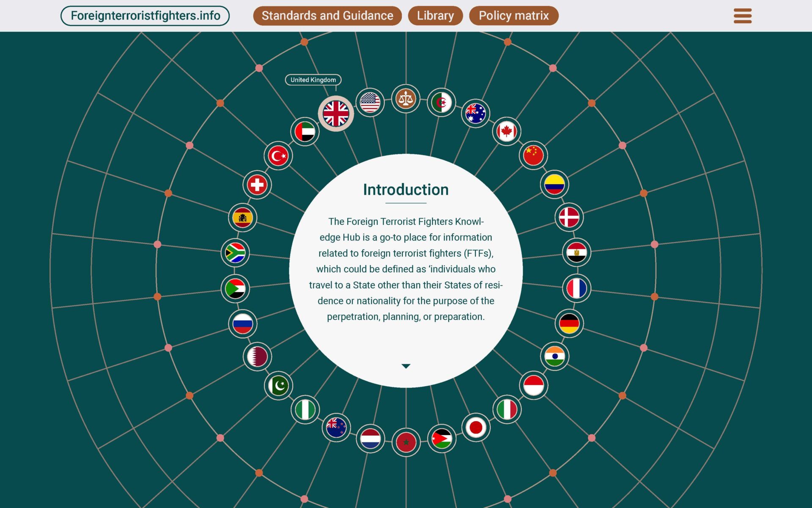
Task: Click the South Africa flag icon
Action: pyautogui.click(x=235, y=253)
